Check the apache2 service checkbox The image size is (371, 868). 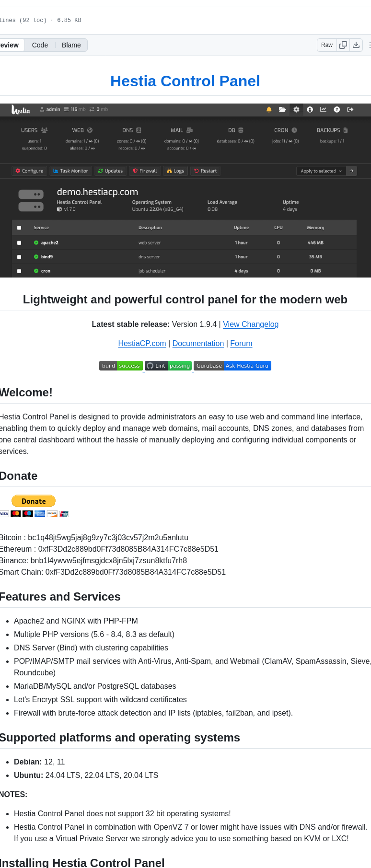19,243
